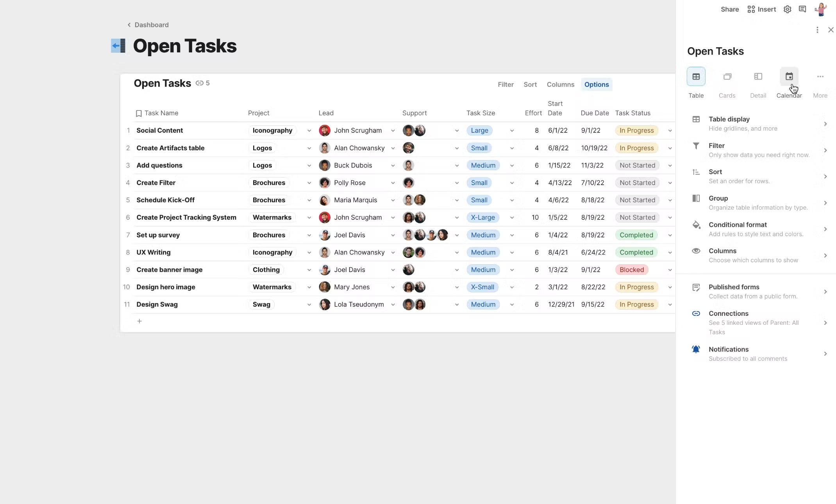Expand the Project dropdown for Social Content
Screen dimensions: 836x504
309,131
